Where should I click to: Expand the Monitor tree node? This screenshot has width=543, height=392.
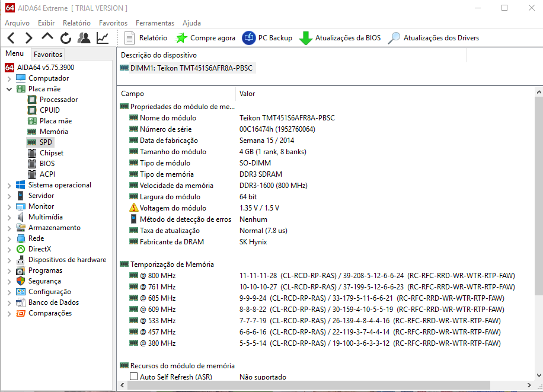9,207
